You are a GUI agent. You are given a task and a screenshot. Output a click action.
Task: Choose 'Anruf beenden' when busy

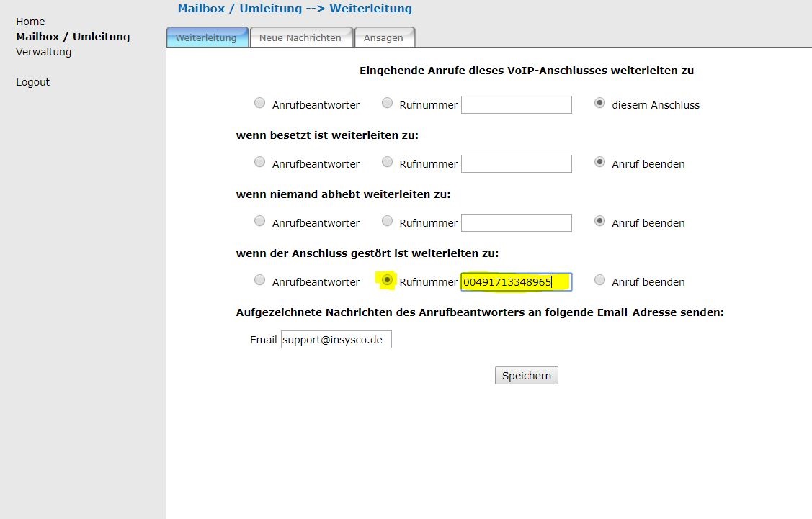[x=599, y=163]
